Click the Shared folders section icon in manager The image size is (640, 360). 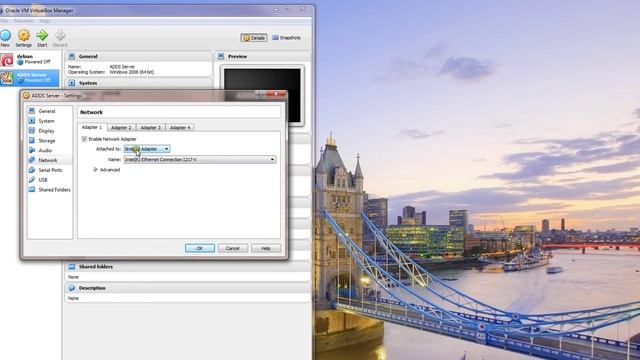click(x=72, y=267)
